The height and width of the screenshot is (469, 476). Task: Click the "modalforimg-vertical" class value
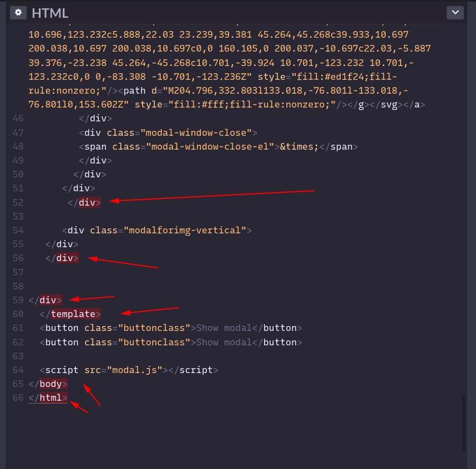point(185,230)
